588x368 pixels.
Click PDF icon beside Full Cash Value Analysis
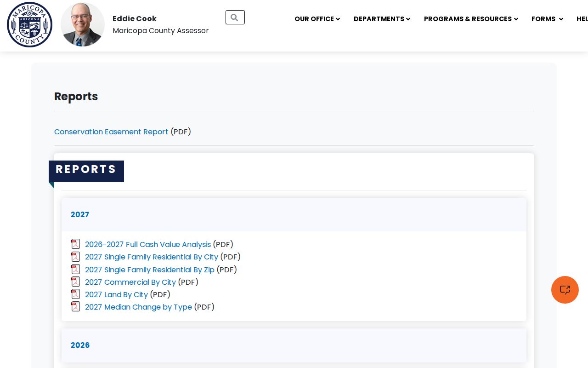pos(76,244)
